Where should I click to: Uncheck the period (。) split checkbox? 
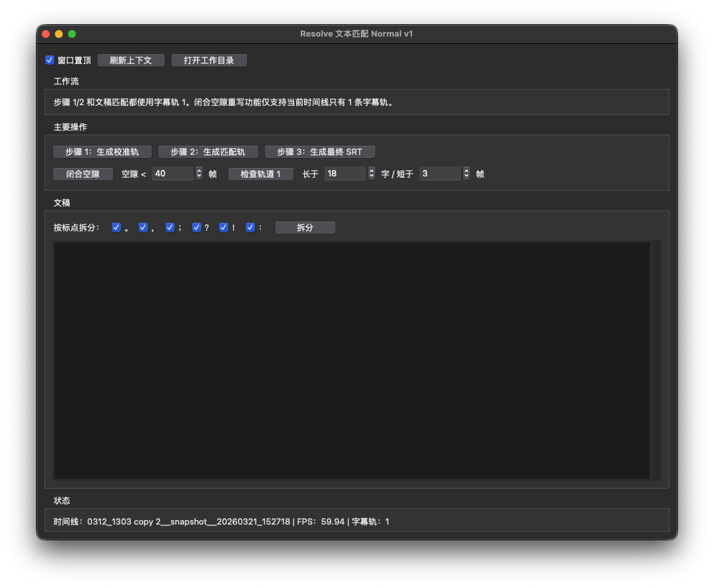pos(116,227)
